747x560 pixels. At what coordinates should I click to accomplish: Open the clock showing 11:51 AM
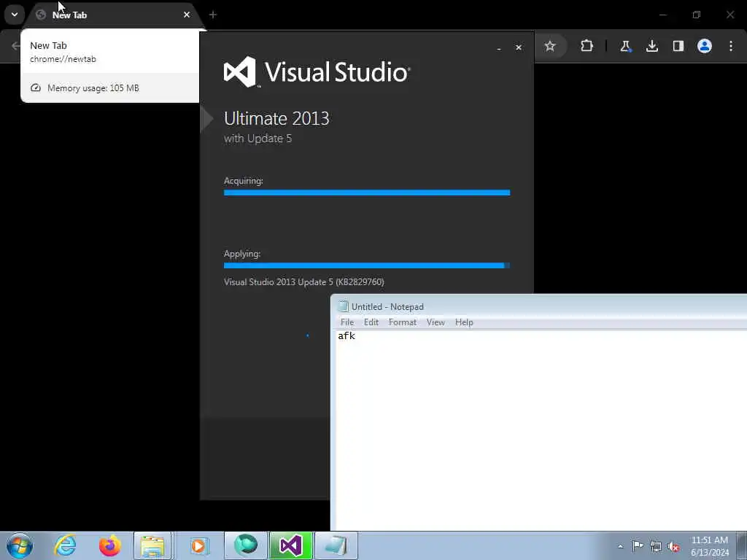click(x=709, y=546)
